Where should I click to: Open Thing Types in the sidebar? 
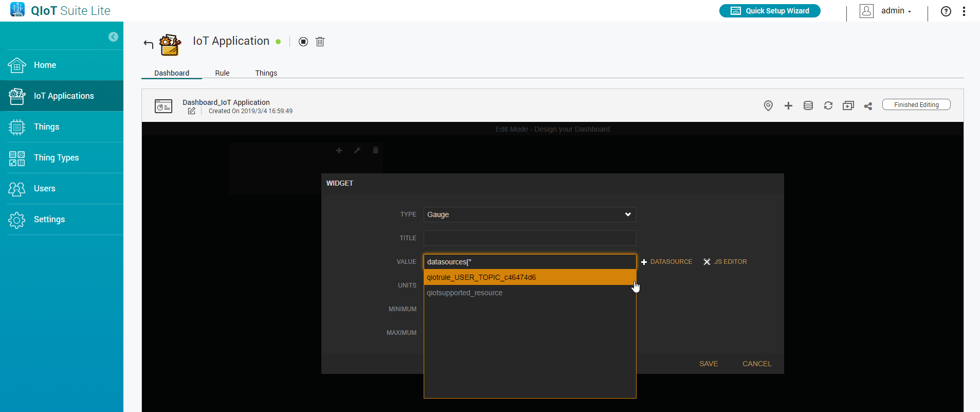pos(56,158)
